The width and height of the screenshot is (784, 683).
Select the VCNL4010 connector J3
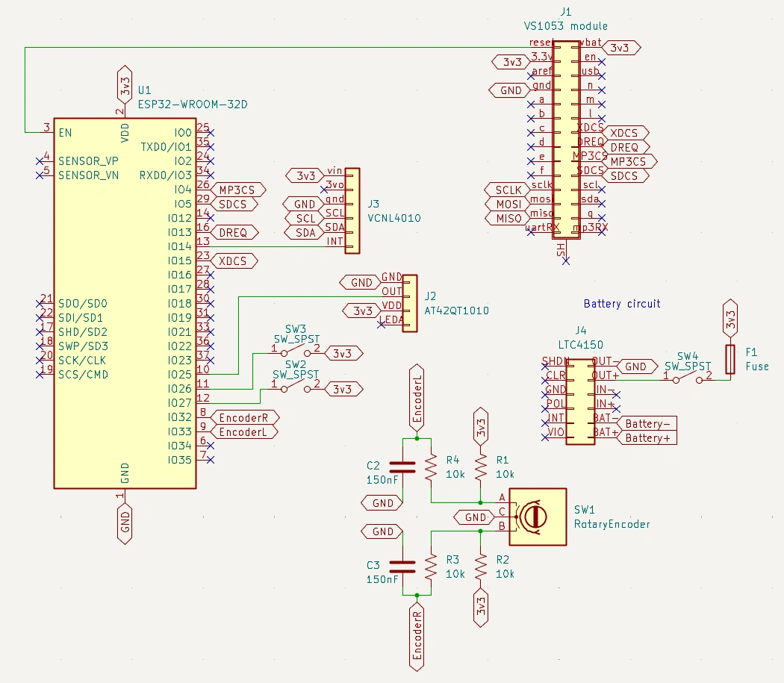click(x=351, y=209)
